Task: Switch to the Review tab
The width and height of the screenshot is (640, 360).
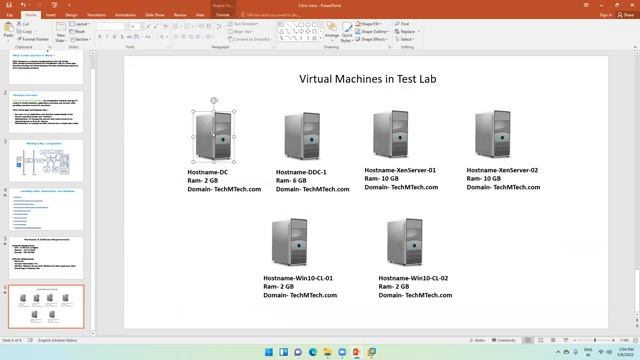Action: click(180, 15)
